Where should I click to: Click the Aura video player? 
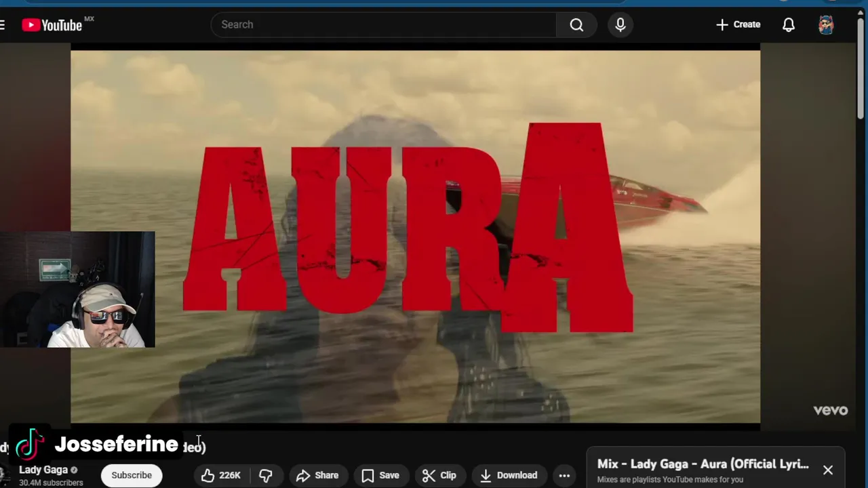coord(415,237)
